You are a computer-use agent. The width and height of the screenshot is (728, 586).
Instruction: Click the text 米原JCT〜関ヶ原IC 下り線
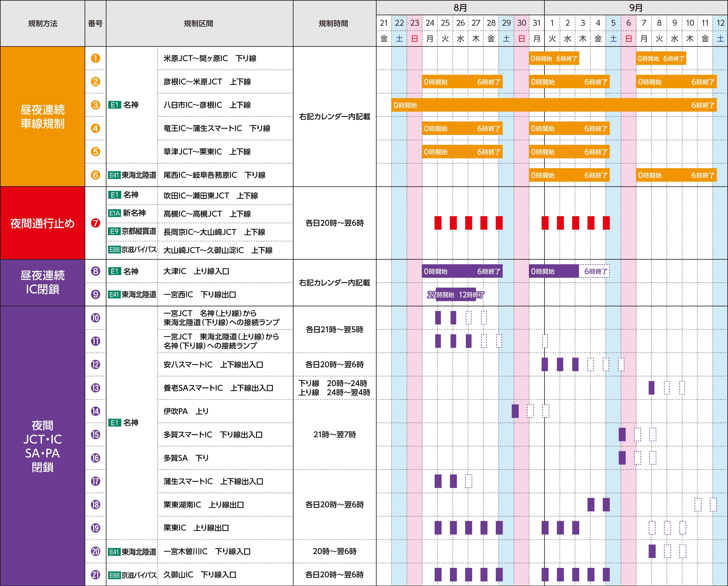coord(210,58)
